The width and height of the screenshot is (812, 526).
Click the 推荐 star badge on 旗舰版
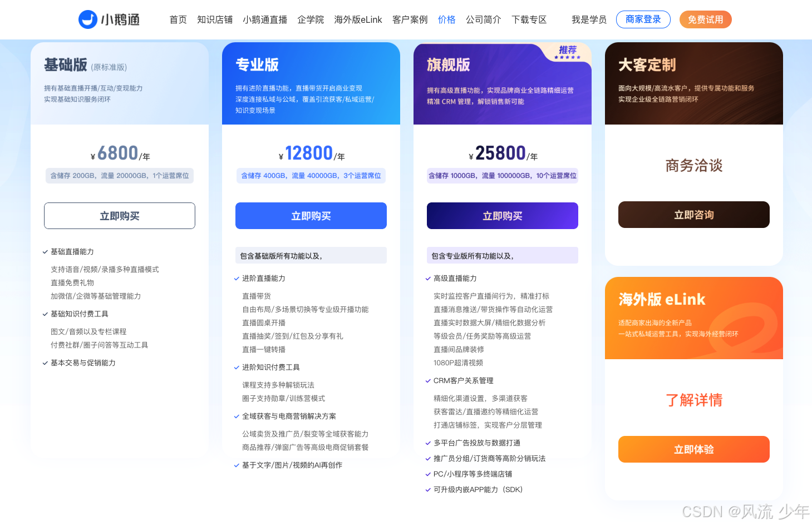[568, 52]
